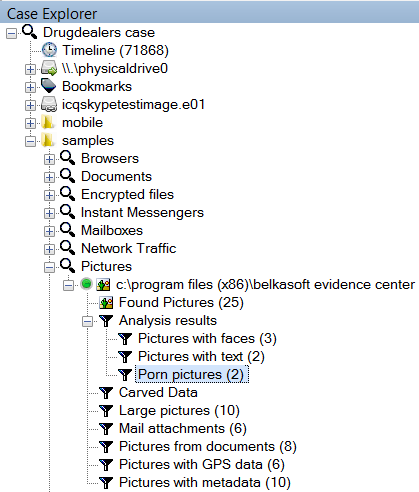
Task: Click the Carved Data filter icon
Action: pyautogui.click(x=106, y=392)
